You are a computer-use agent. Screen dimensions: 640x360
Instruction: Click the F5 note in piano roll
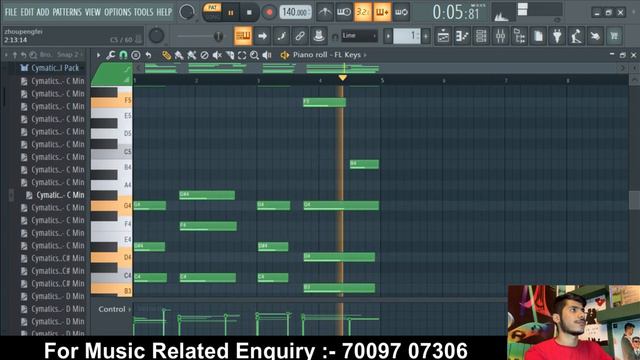(x=324, y=102)
